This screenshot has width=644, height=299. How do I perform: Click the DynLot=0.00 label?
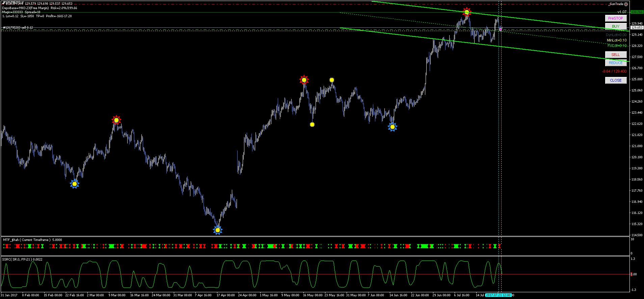(616, 35)
